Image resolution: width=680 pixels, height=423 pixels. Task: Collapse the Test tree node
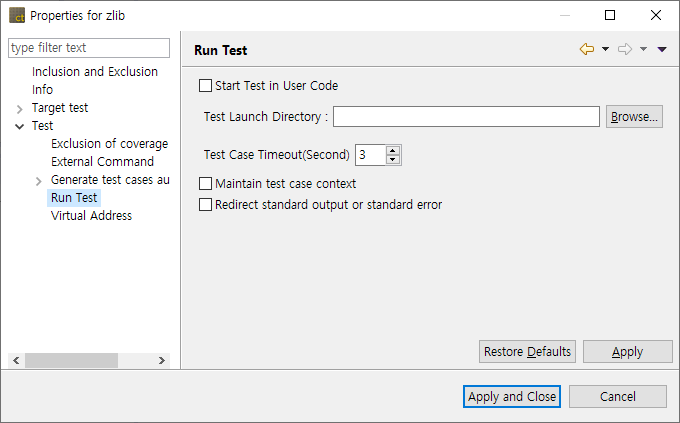[20, 126]
